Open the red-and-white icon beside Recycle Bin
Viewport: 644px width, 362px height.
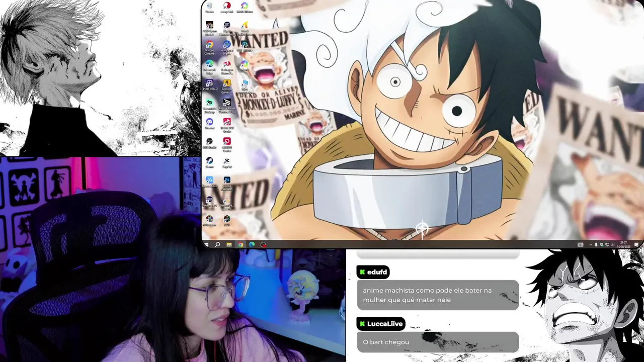coord(227,7)
